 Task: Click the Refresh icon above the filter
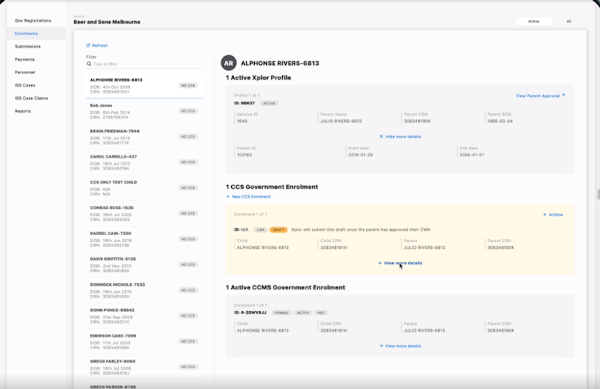point(88,46)
